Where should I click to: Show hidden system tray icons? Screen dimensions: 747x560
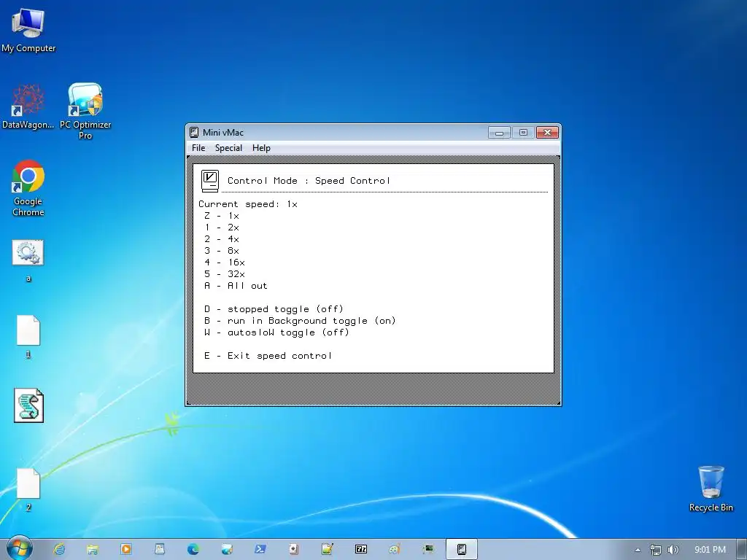[638, 550]
